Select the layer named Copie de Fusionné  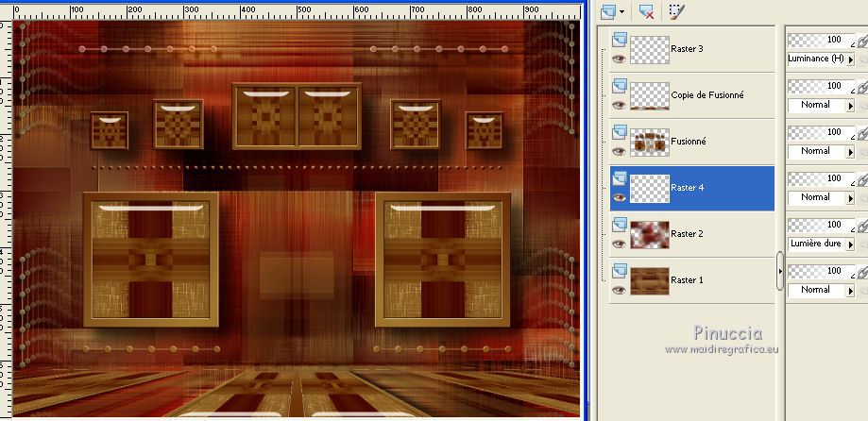point(706,95)
